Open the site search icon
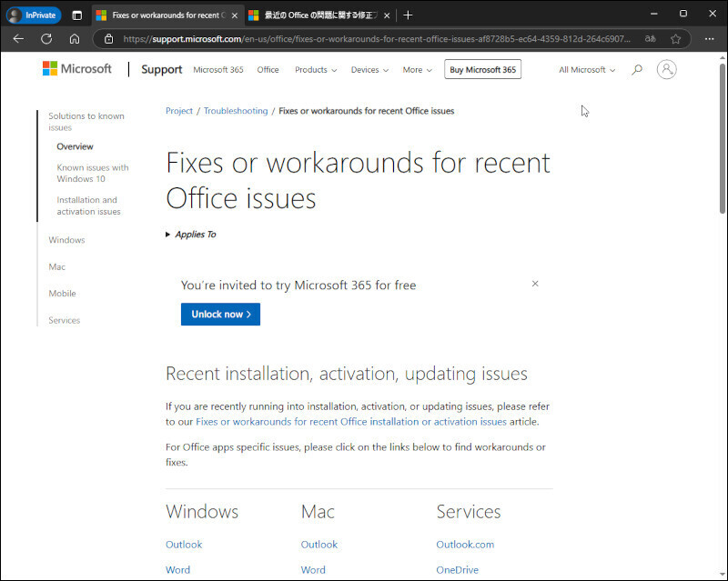This screenshot has height=581, width=728. click(x=637, y=70)
